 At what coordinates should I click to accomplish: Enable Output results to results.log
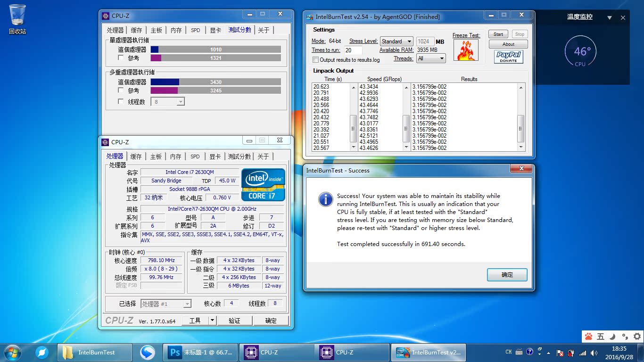tap(315, 60)
